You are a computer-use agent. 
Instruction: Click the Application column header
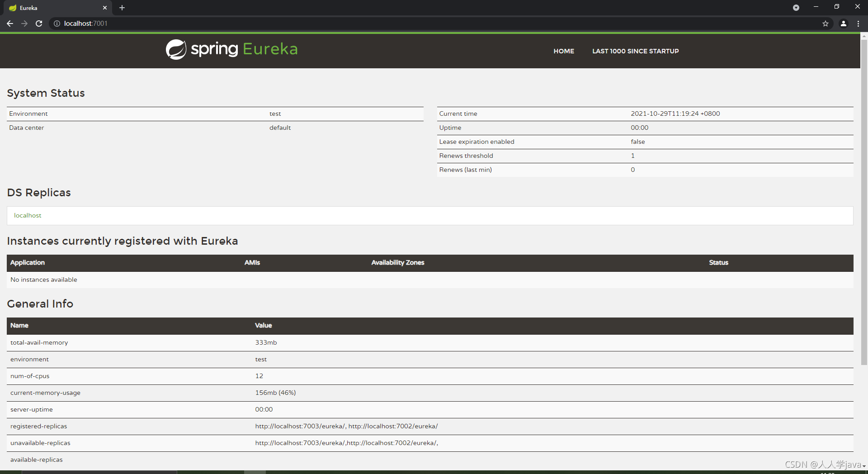(28, 262)
